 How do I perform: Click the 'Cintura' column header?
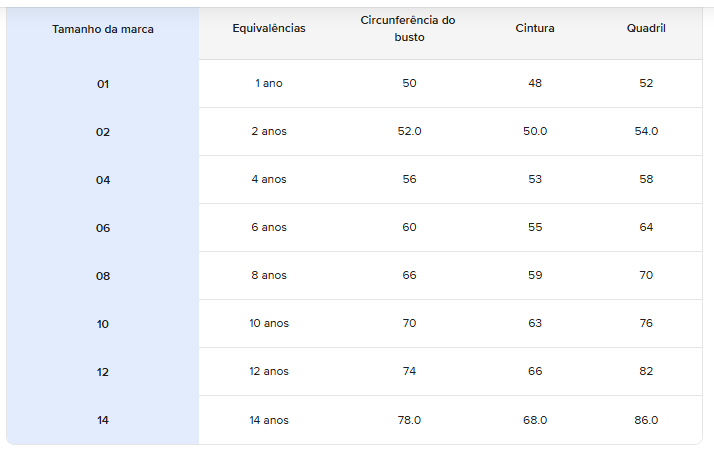[x=535, y=28]
